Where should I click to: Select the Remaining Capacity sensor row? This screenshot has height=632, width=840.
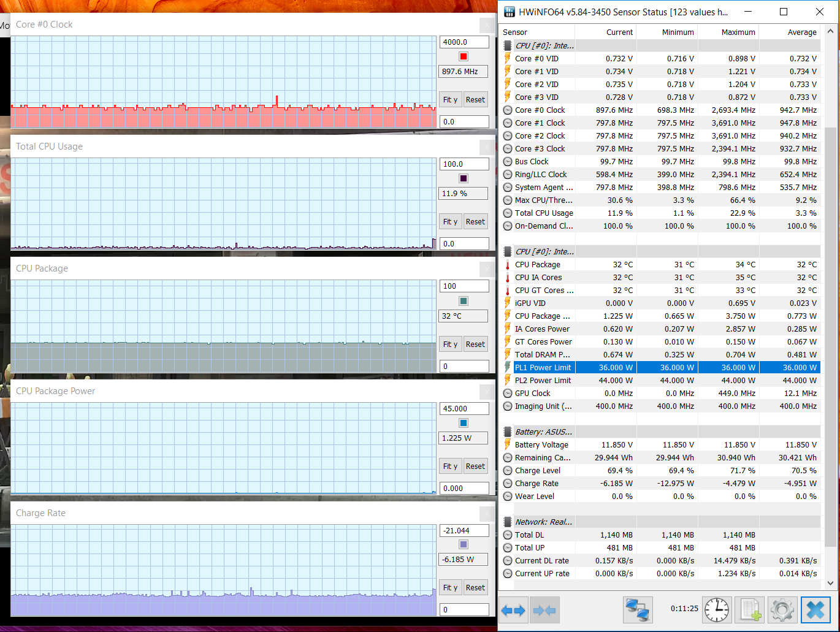point(660,458)
